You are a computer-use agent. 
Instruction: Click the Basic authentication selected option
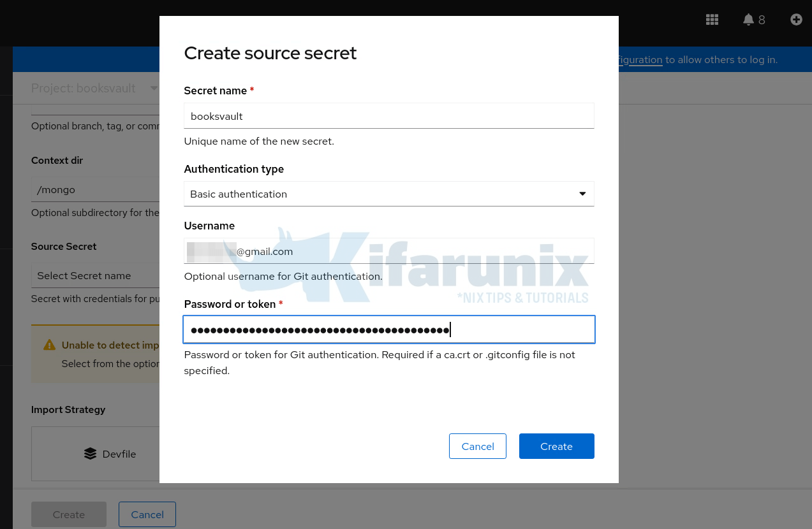(x=239, y=194)
